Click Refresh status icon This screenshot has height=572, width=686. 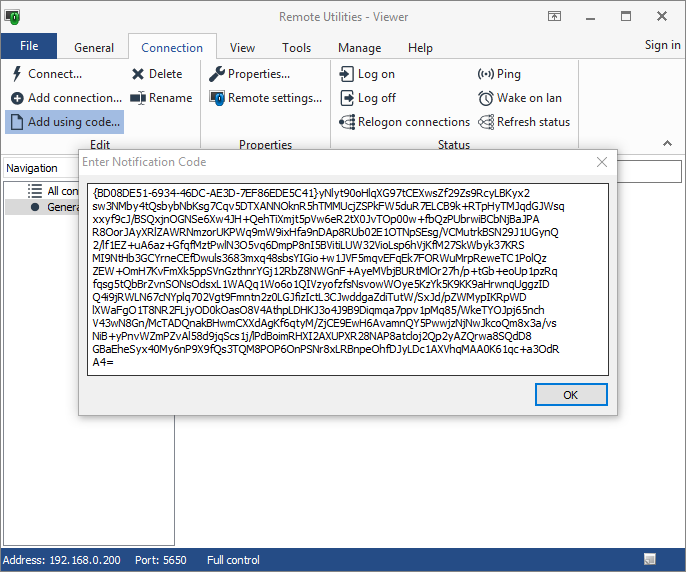click(x=486, y=122)
